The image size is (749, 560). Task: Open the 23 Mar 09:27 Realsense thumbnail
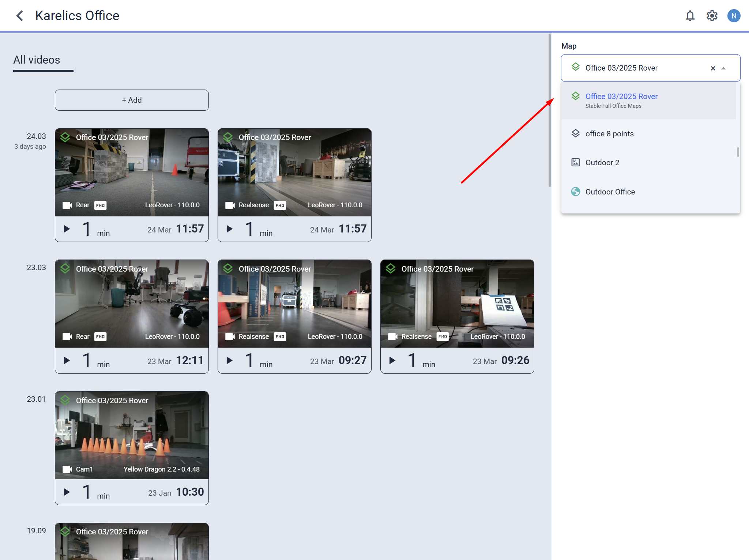[x=294, y=304]
